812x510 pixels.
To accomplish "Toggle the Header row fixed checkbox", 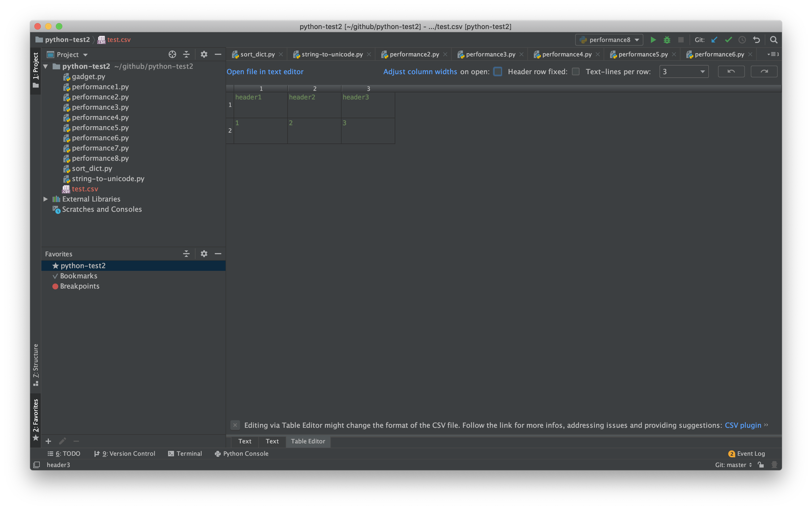I will 575,71.
